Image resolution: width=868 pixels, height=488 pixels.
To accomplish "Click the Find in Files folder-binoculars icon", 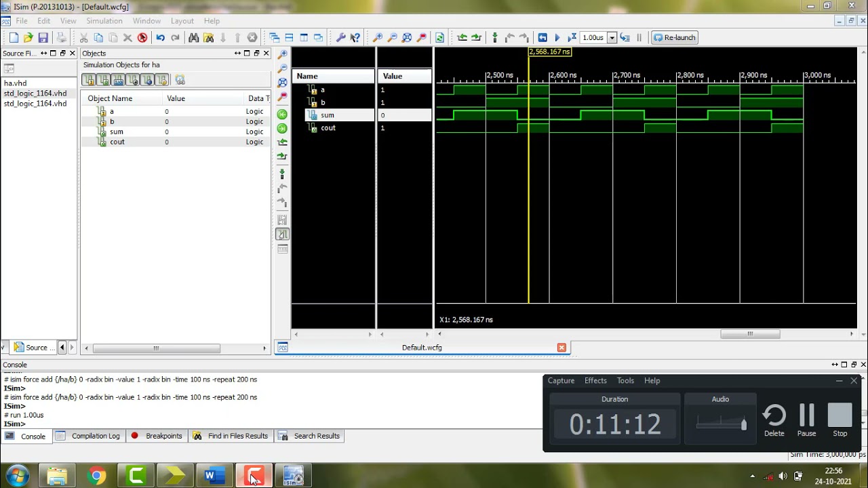I will click(x=209, y=38).
